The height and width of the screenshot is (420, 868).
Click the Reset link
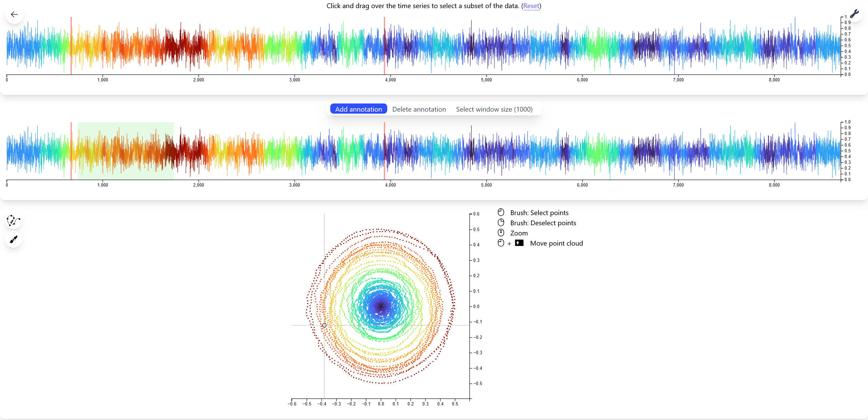coord(531,6)
